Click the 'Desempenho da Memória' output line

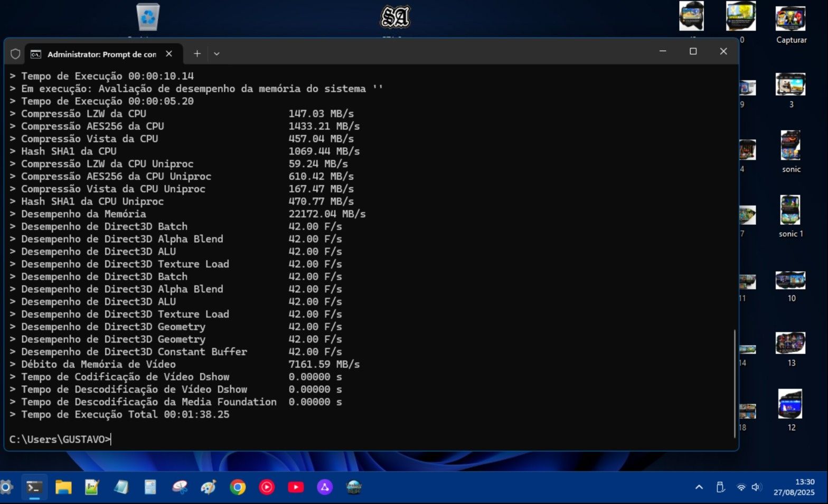[x=187, y=214]
